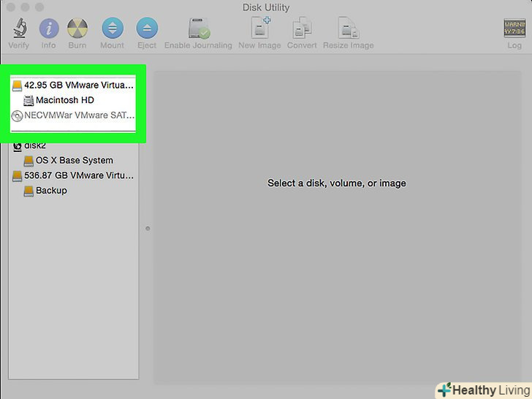
Task: Click the Macintosh HD volume icon
Action: [28, 100]
